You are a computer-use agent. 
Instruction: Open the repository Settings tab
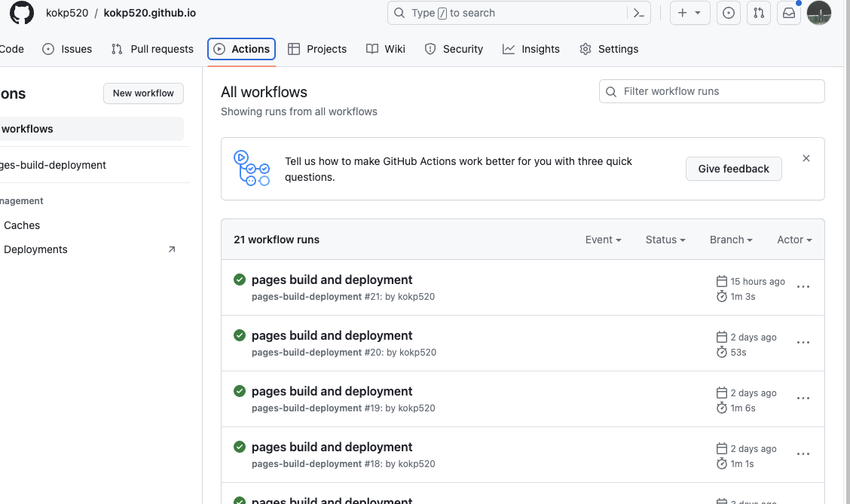(609, 49)
